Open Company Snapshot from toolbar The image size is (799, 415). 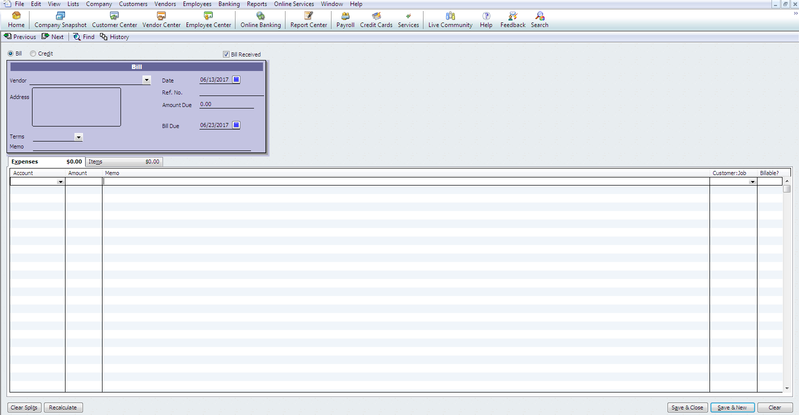pos(61,20)
